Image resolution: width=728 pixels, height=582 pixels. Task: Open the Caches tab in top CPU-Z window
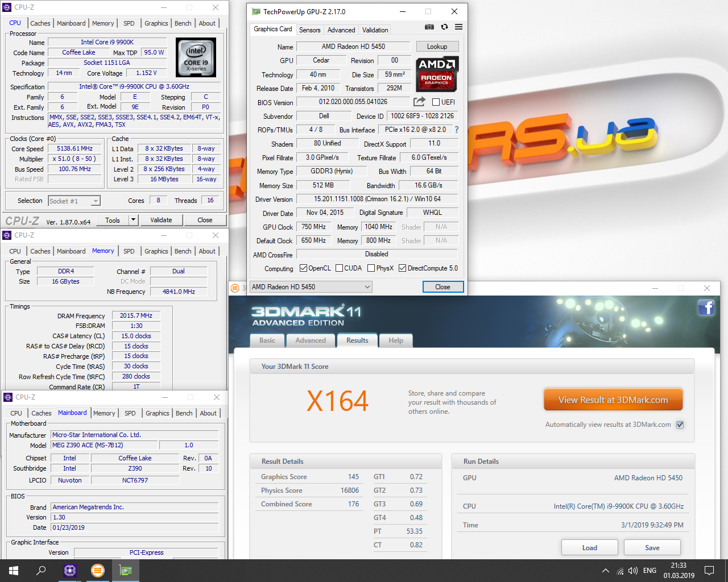click(40, 23)
